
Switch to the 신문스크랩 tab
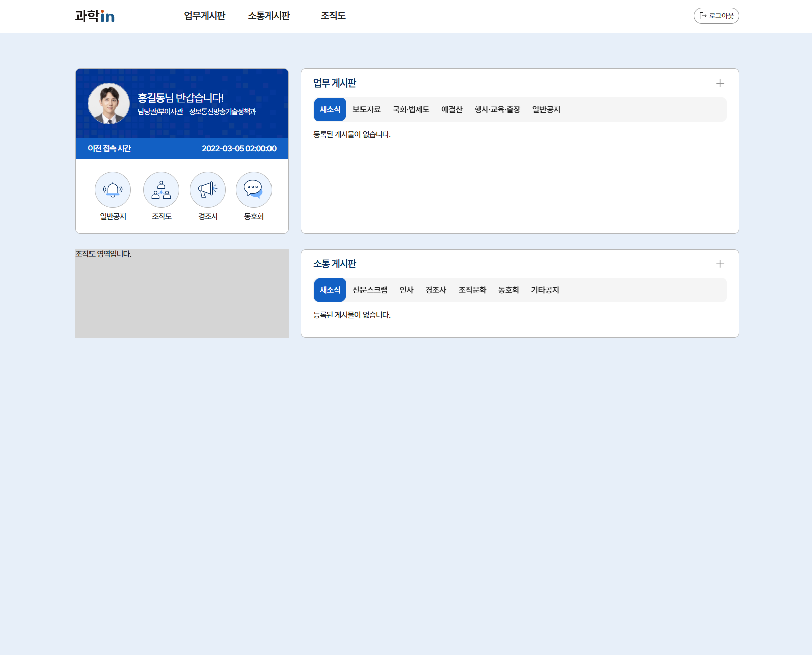(x=370, y=290)
